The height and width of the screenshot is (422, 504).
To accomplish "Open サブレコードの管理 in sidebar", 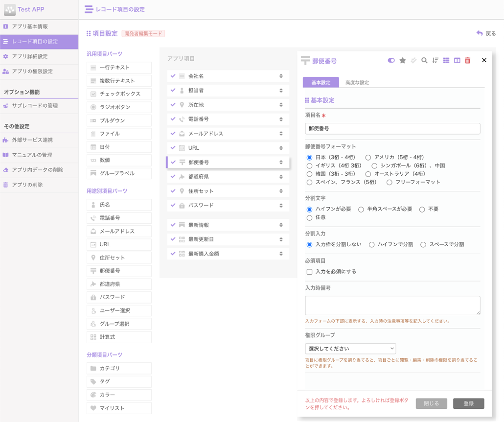I will 39,106.
